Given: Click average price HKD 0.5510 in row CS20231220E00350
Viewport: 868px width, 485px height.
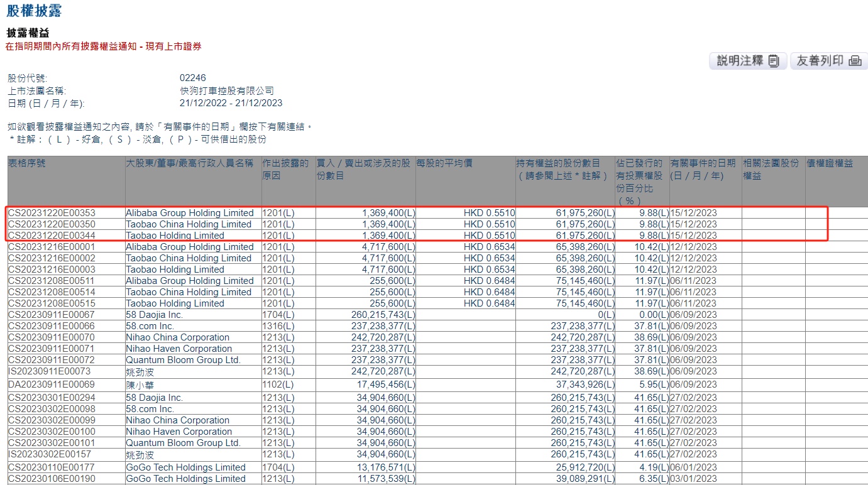Looking at the screenshot, I should [x=489, y=224].
